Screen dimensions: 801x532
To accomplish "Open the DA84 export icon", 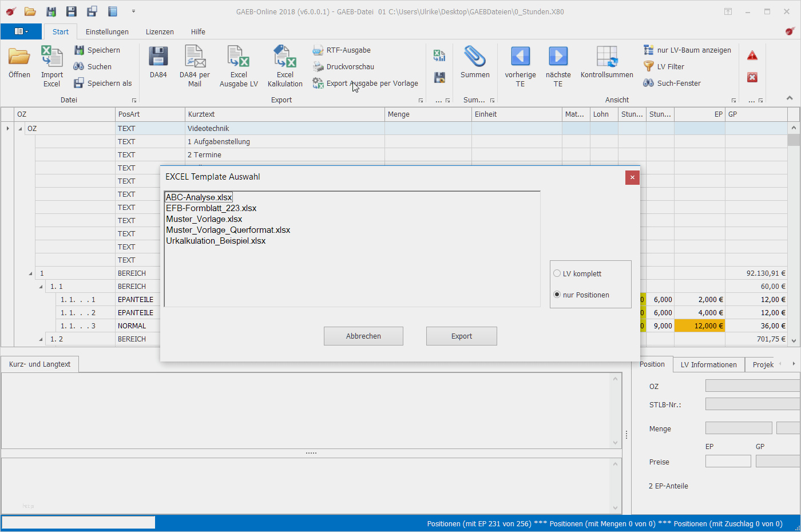I will tap(158, 58).
